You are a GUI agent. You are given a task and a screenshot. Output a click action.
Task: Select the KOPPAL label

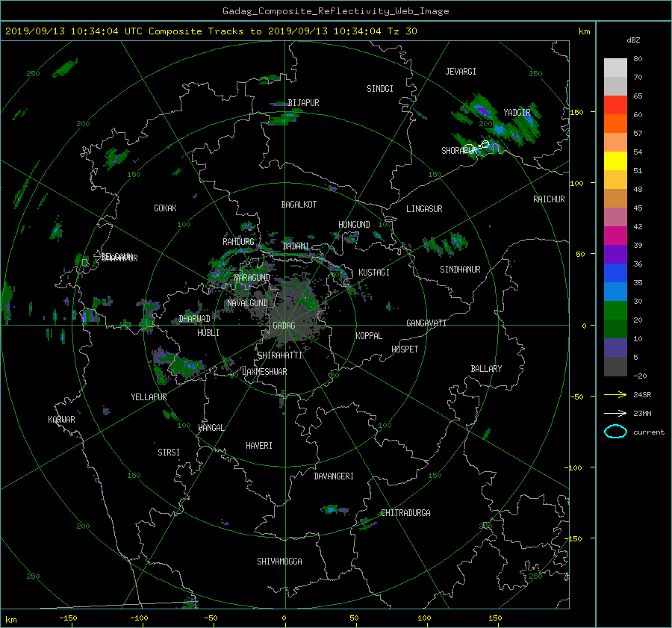click(x=369, y=335)
